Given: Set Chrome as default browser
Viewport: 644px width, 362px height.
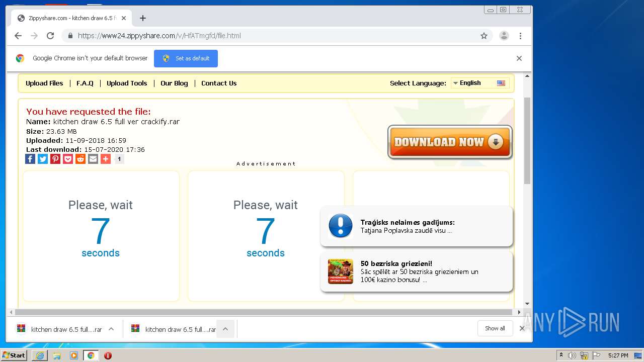Looking at the screenshot, I should pos(186,58).
